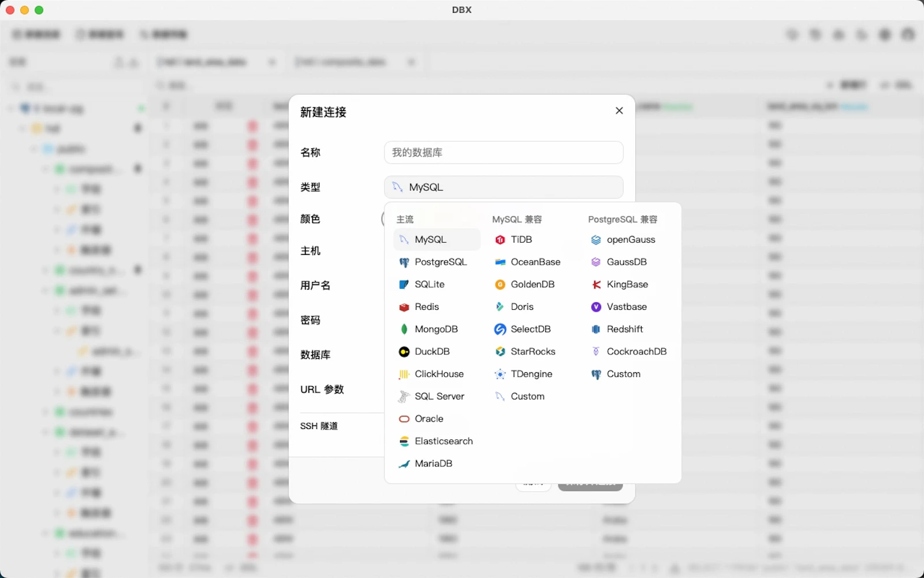Screen dimensions: 924x578
Task: Select MySQL in the 主流 list
Action: (437, 239)
